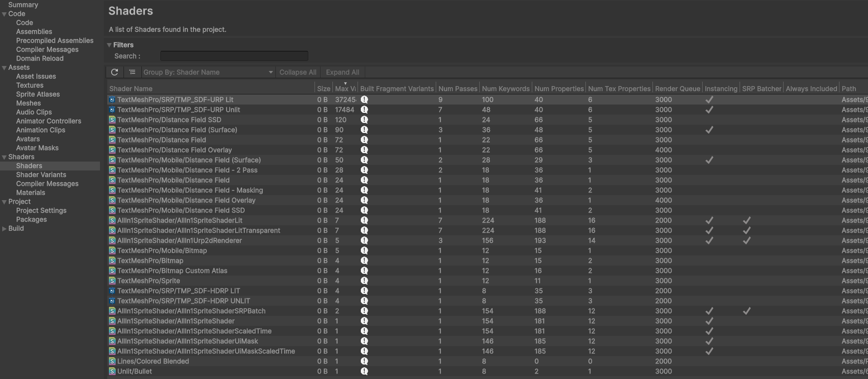
Task: Click warning icon in TMP_SDF-URP Unlit row
Action: pos(364,110)
